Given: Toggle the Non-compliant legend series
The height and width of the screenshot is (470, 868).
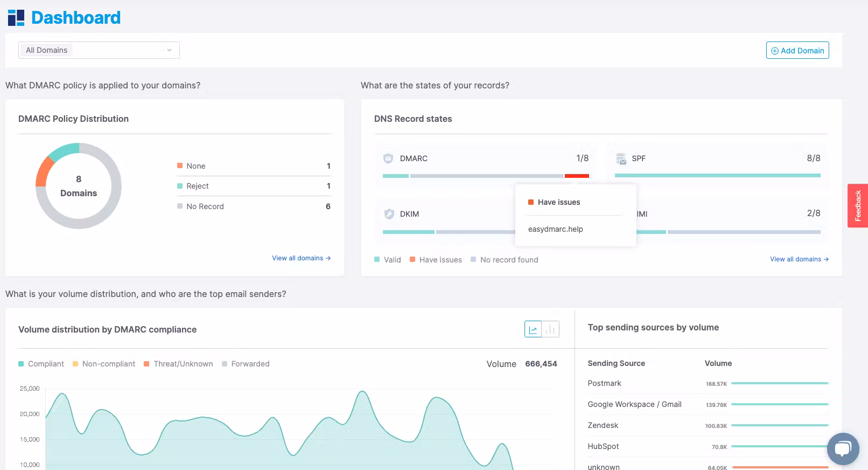Looking at the screenshot, I should click(x=104, y=364).
